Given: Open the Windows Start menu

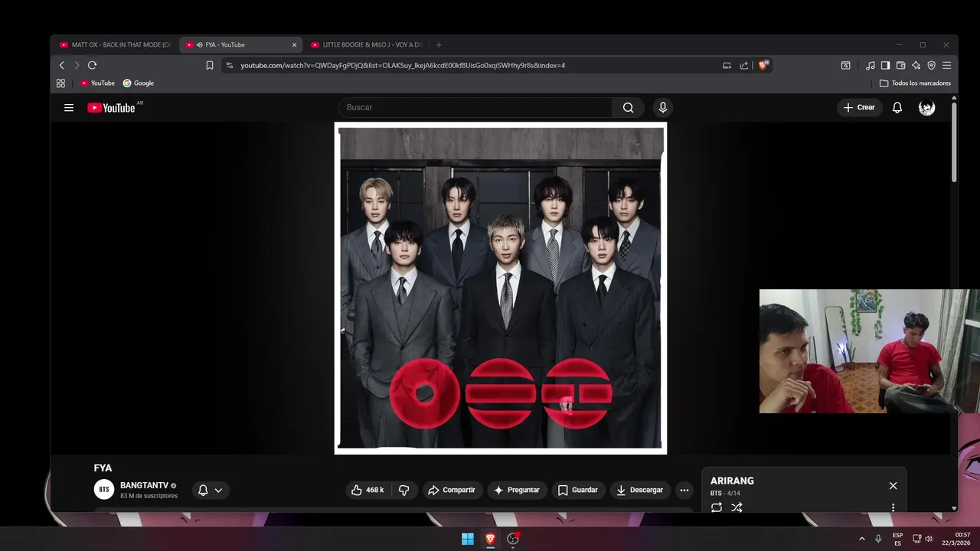Looking at the screenshot, I should click(x=467, y=539).
